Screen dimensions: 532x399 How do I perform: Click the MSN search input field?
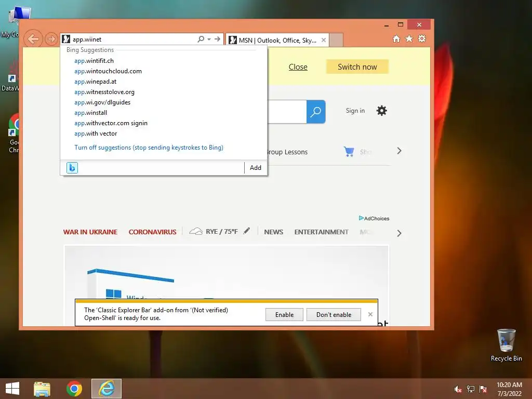point(287,112)
